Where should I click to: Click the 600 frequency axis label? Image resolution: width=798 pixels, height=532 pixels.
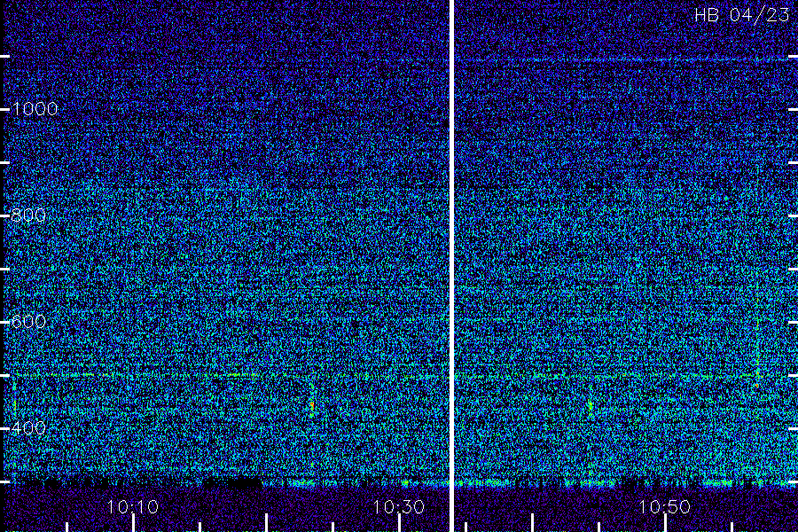[28, 322]
